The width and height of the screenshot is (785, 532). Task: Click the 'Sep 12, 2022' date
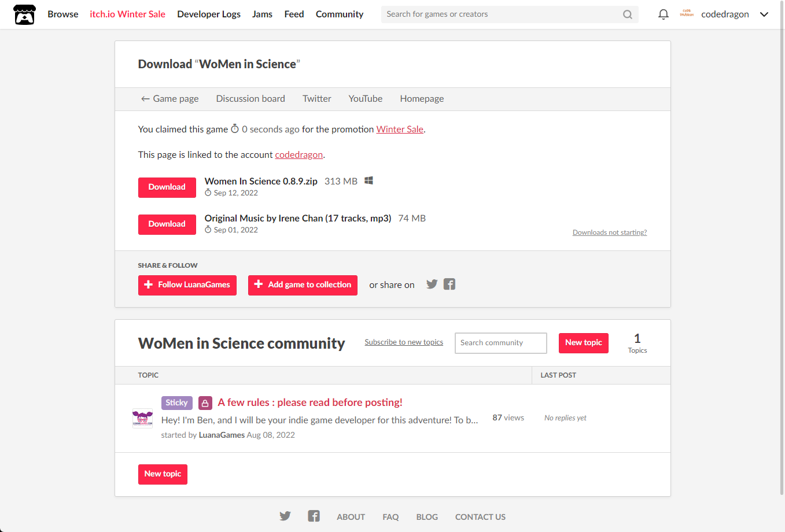click(235, 193)
